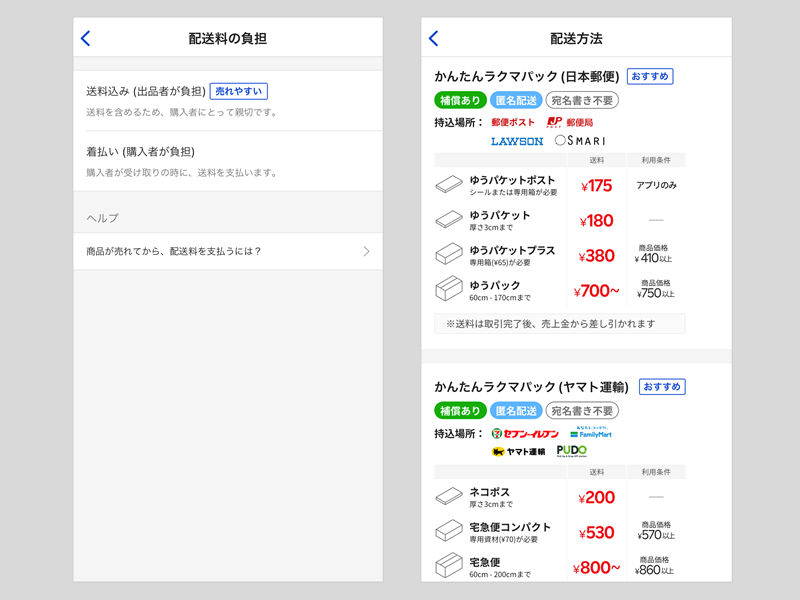Click おすすめ badge for ヤマト運輸 pack
Screen dimensions: 800x600
point(662,387)
